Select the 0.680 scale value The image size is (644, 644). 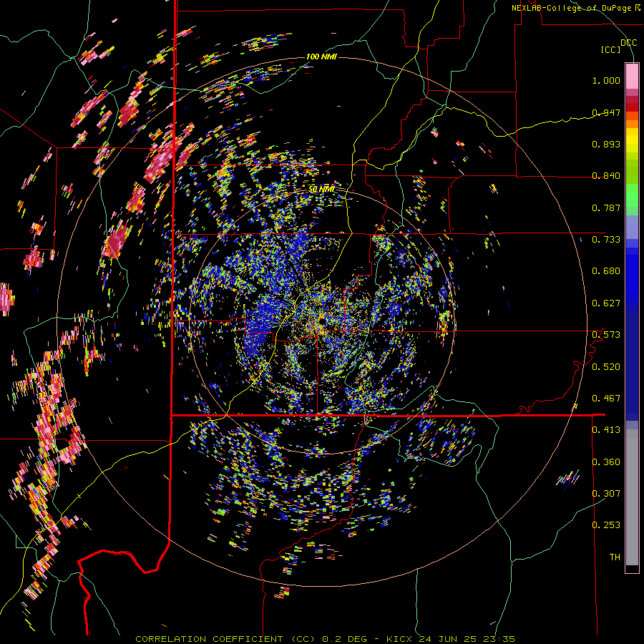coord(606,271)
